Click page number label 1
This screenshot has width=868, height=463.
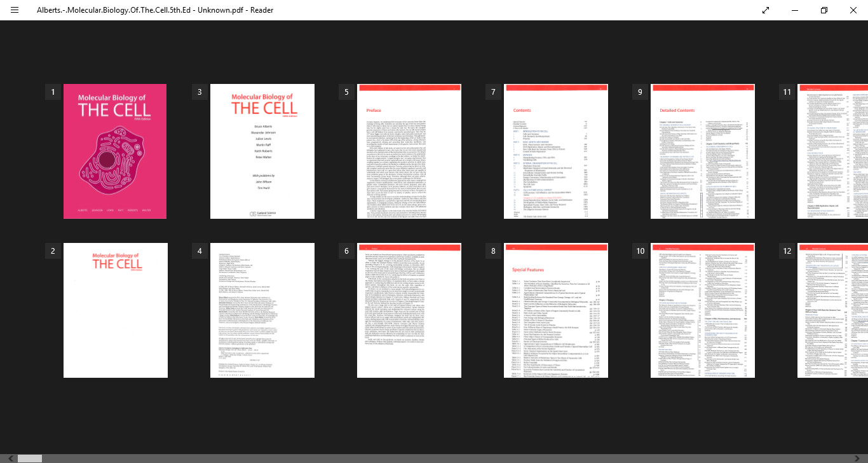click(53, 92)
